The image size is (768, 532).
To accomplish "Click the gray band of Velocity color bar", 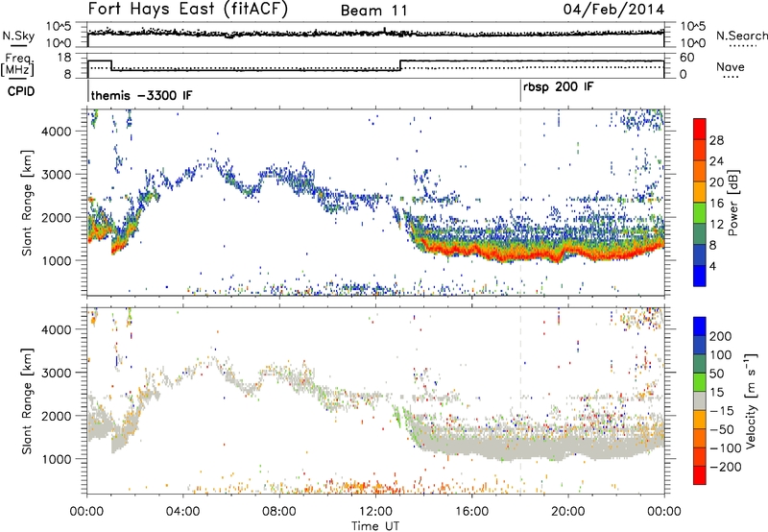I will pos(700,401).
